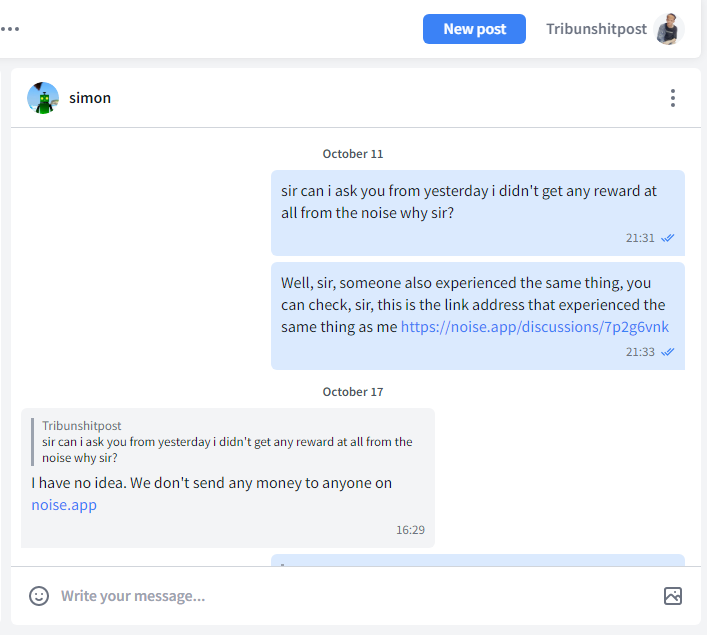The width and height of the screenshot is (707, 635).
Task: Click the New post button
Action: coord(474,29)
